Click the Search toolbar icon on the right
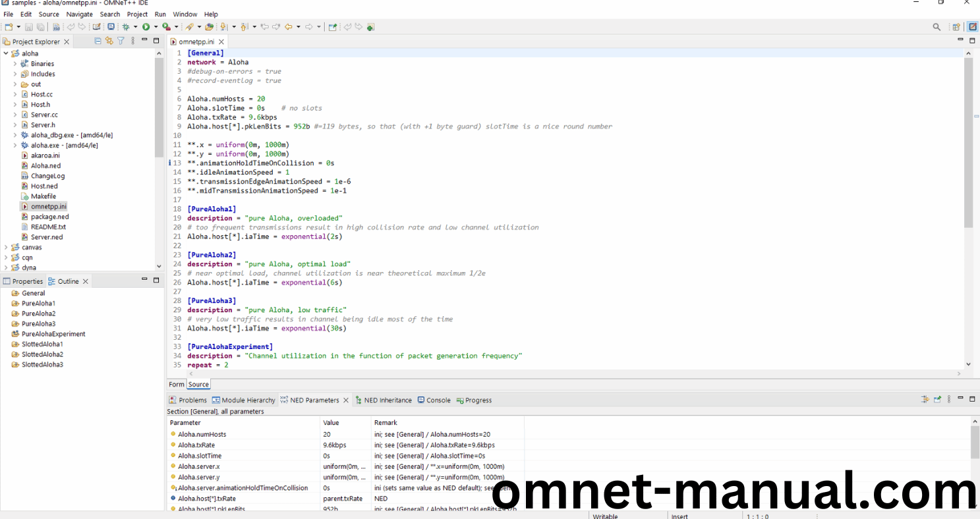The image size is (980, 519). pos(937,27)
